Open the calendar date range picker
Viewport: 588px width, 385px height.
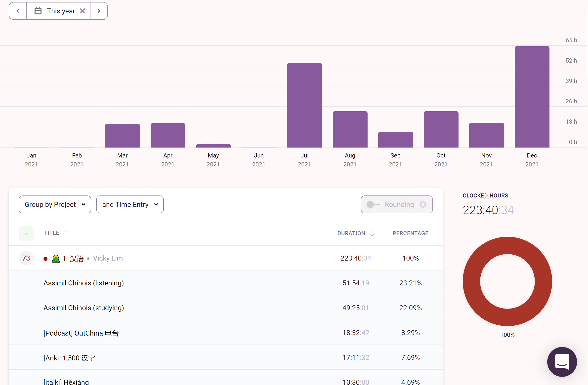click(38, 11)
